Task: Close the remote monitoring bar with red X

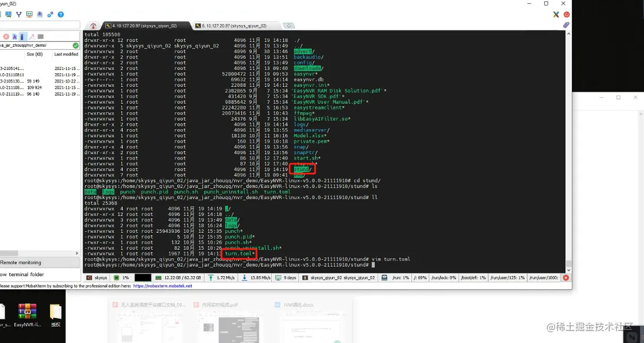Action: point(565,278)
